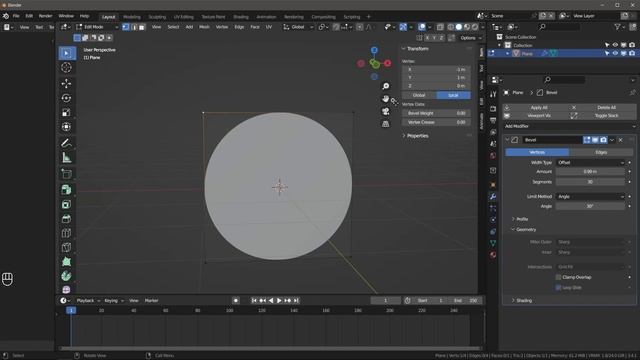
Task: Toggle Local vertex coordinates
Action: tap(453, 95)
